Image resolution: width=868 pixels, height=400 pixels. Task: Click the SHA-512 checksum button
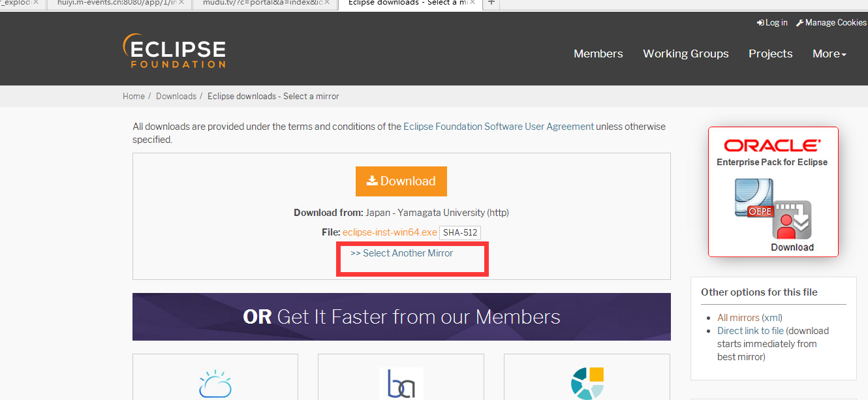461,232
